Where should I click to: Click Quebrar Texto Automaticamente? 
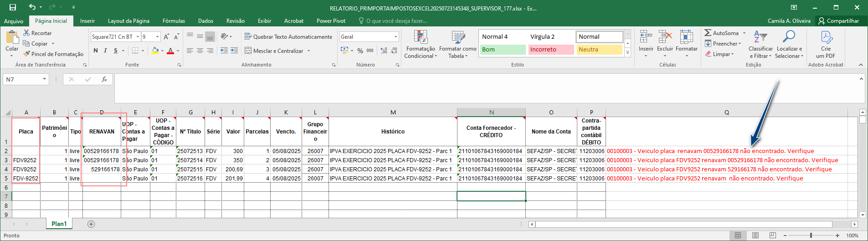[288, 36]
